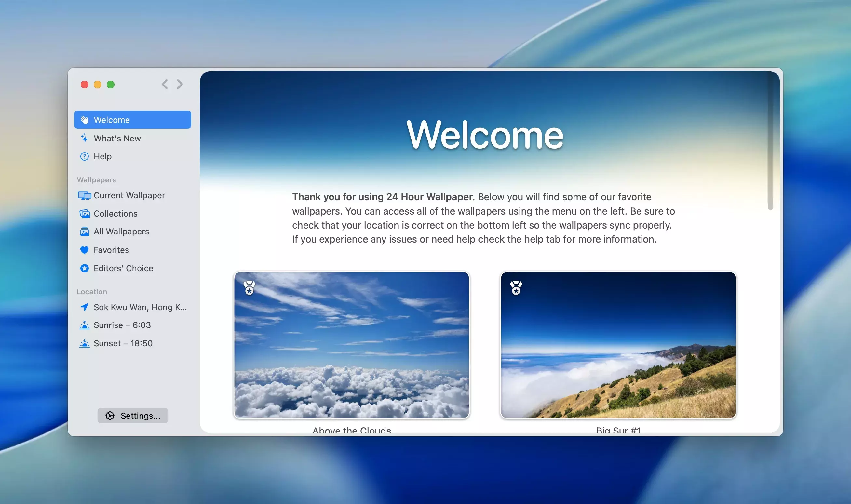851x504 pixels.
Task: Open the Settings... button
Action: 132,415
